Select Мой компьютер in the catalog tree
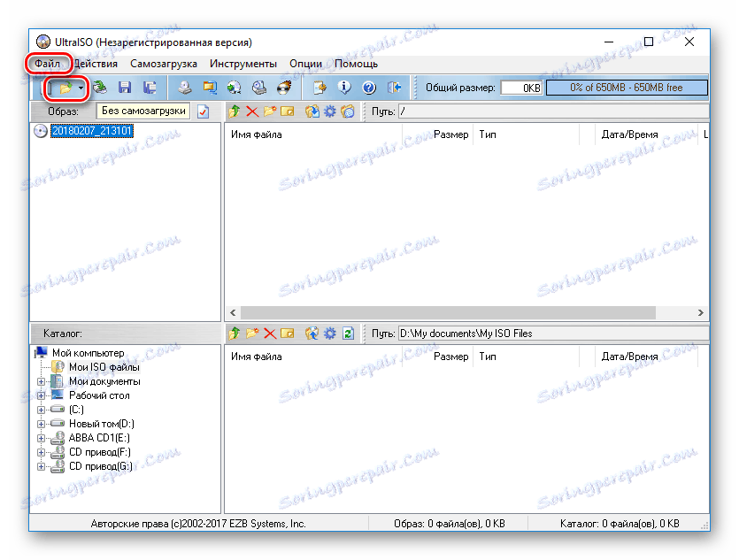The image size is (739, 560). (89, 353)
